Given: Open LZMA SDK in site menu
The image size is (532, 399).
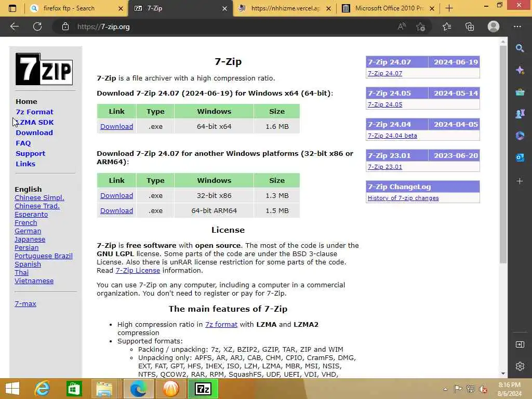Looking at the screenshot, I should 35,123.
